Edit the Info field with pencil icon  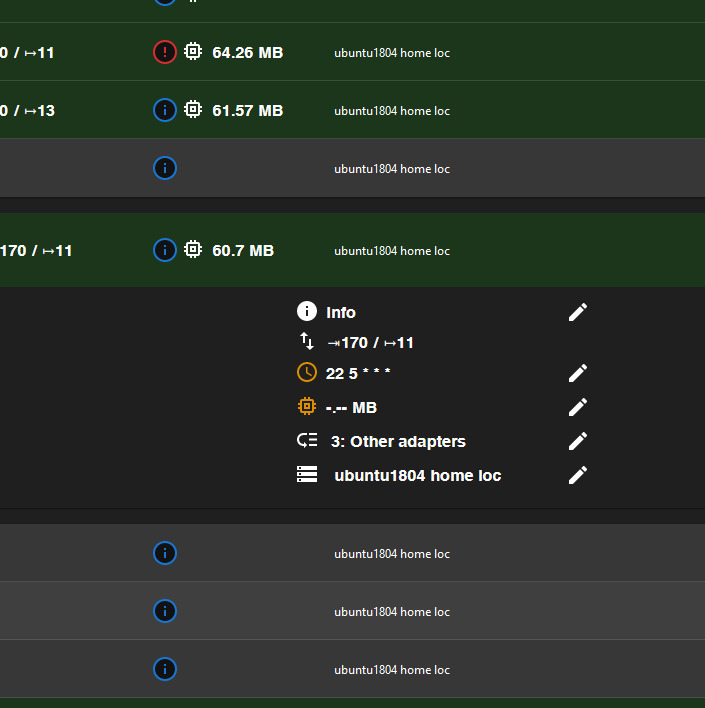pyautogui.click(x=578, y=312)
